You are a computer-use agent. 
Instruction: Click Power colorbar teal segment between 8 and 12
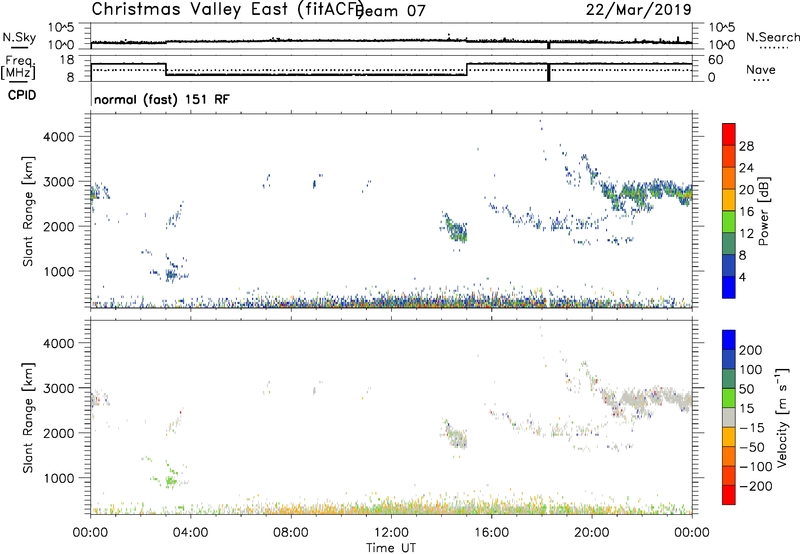729,243
